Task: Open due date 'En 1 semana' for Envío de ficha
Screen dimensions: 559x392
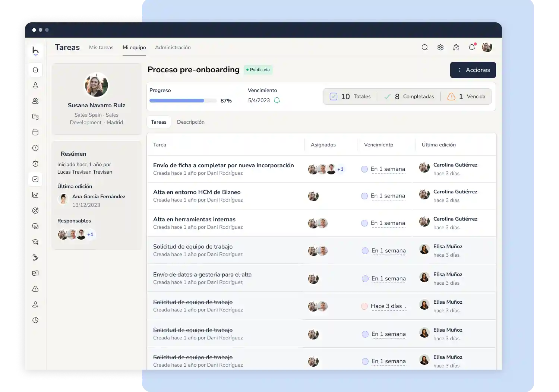Action: (388, 169)
